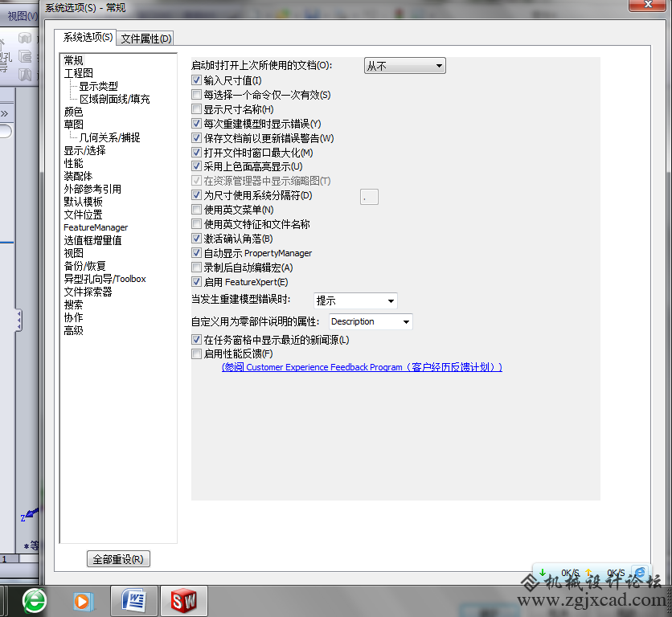Toggle 输入尺寸值(I) checkbox

196,80
